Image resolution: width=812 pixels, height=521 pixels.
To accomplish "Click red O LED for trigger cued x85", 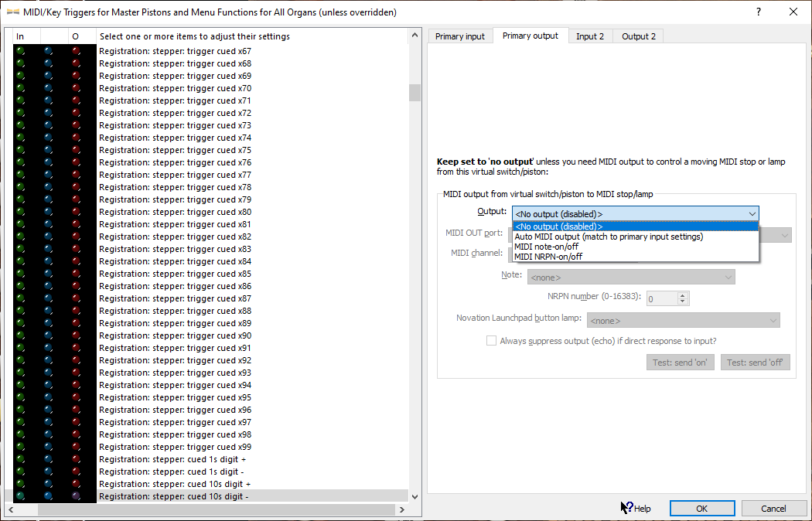I will 76,274.
